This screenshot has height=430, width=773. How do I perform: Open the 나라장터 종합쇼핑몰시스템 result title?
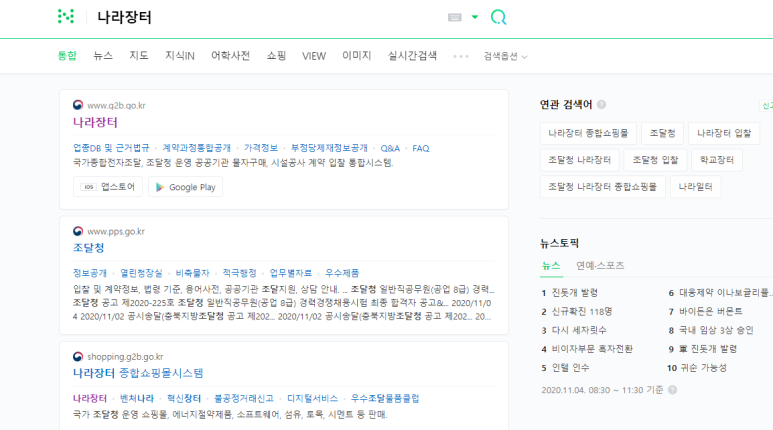(138, 373)
